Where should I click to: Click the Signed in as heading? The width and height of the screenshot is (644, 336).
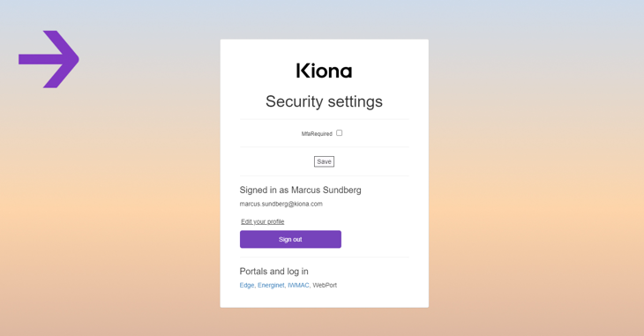pos(300,190)
